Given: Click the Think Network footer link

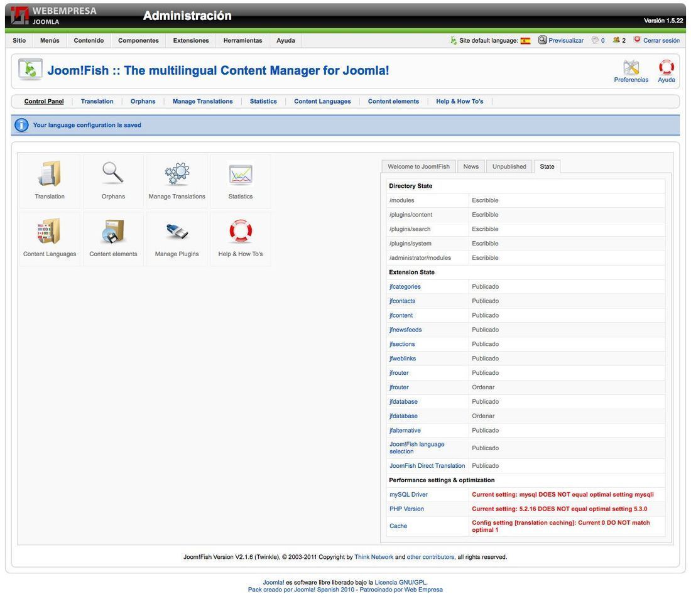Looking at the screenshot, I should pos(374,557).
